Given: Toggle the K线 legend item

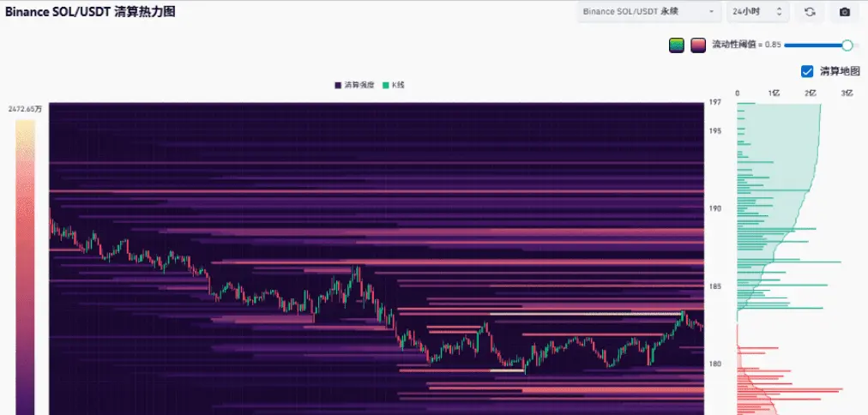Looking at the screenshot, I should point(394,85).
